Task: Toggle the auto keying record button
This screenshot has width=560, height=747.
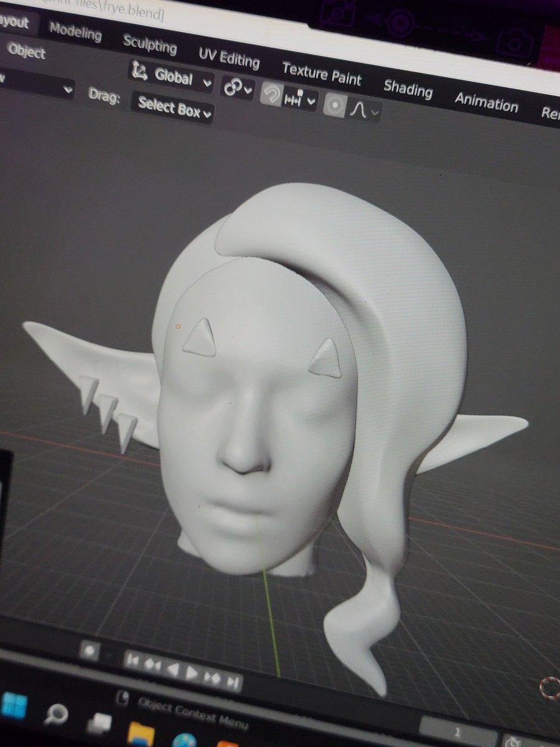Action: pyautogui.click(x=90, y=651)
